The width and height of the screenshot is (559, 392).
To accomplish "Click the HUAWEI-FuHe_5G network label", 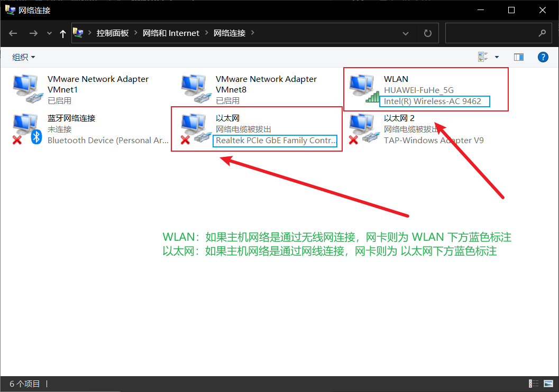I will (419, 90).
